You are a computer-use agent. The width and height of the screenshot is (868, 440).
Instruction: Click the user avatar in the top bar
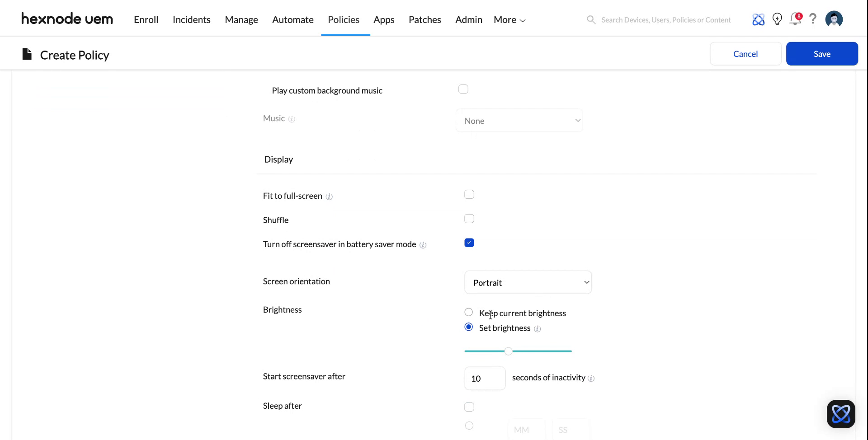[834, 19]
